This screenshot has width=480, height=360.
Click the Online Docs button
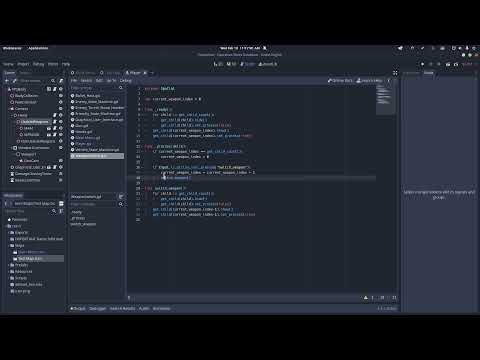click(x=340, y=81)
